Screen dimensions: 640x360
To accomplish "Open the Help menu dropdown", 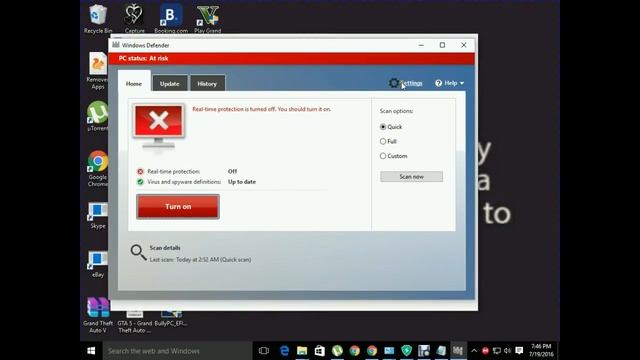I will [x=449, y=83].
